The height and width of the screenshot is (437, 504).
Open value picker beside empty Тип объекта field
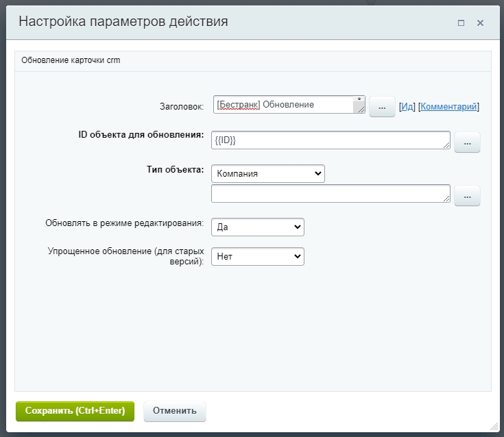(x=467, y=195)
